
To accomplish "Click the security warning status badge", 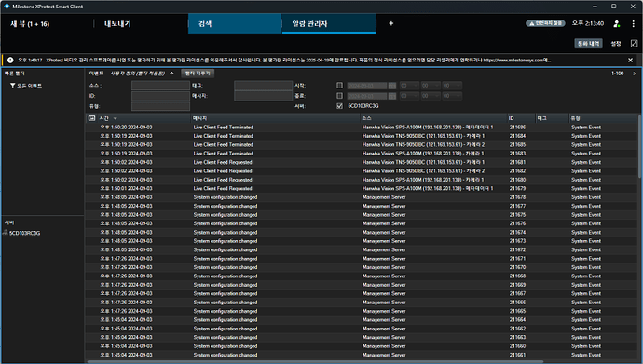I will pyautogui.click(x=545, y=23).
